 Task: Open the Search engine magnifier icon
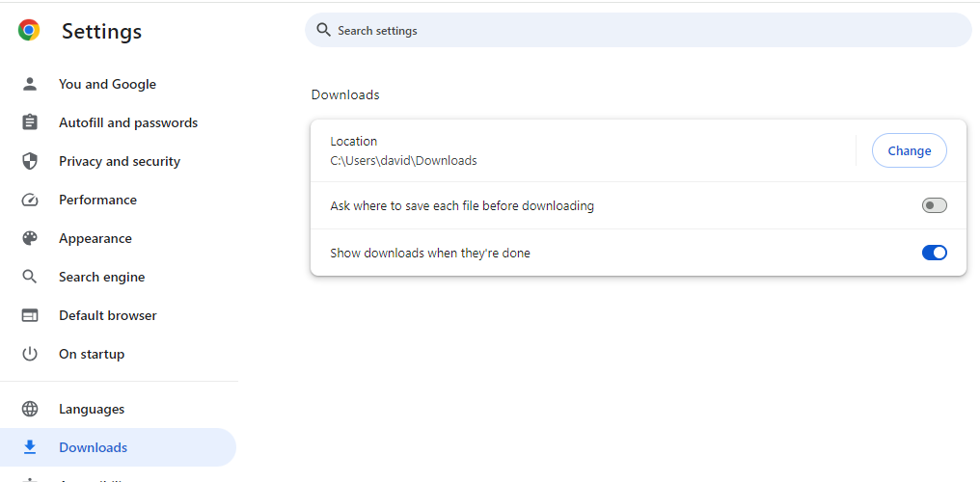[29, 277]
